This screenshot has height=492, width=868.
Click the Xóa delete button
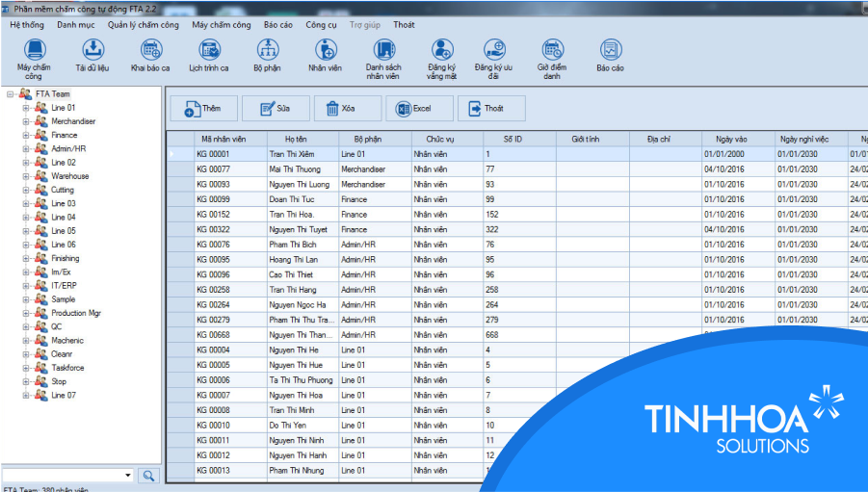(348, 108)
